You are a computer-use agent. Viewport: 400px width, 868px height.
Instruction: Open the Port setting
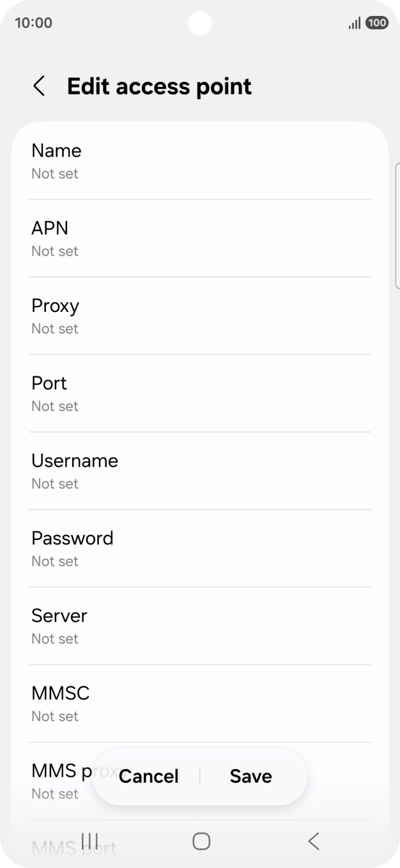coord(200,393)
